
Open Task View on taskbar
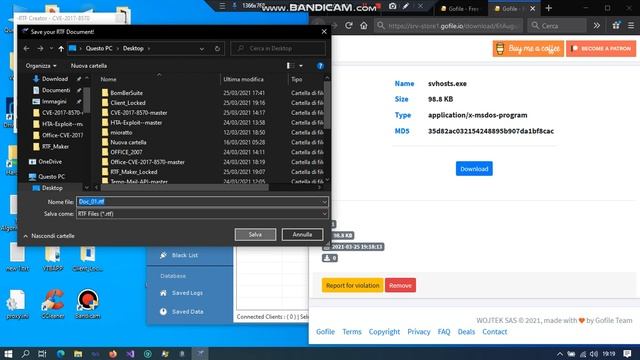[42, 353]
